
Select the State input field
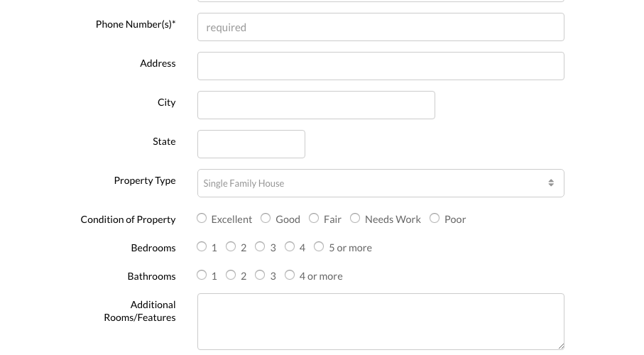[251, 144]
